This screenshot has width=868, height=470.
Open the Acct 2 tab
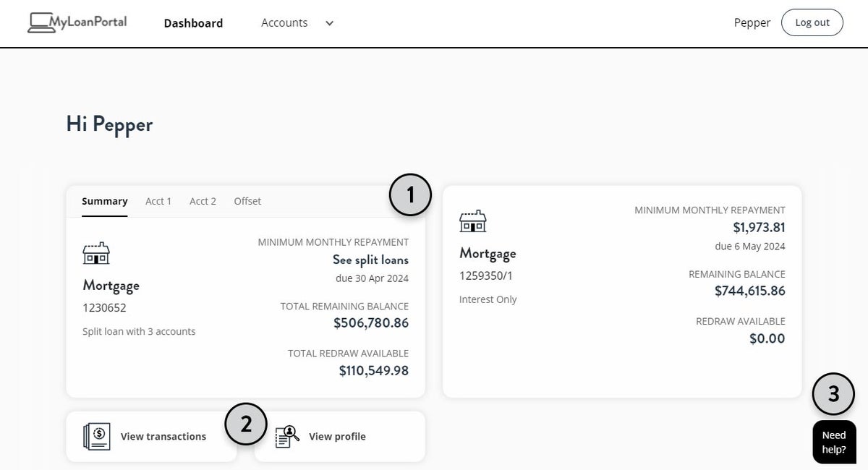point(203,201)
